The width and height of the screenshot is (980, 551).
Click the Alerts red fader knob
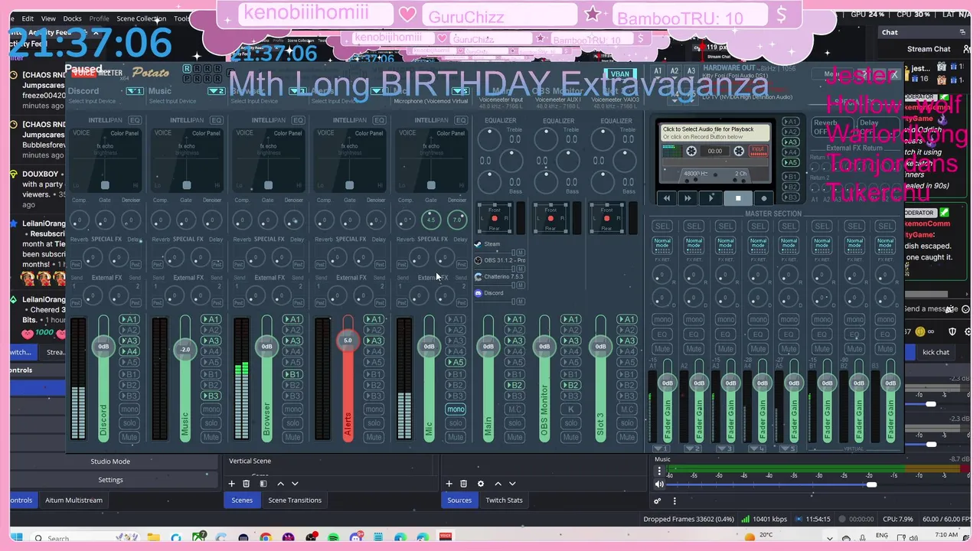click(x=348, y=341)
